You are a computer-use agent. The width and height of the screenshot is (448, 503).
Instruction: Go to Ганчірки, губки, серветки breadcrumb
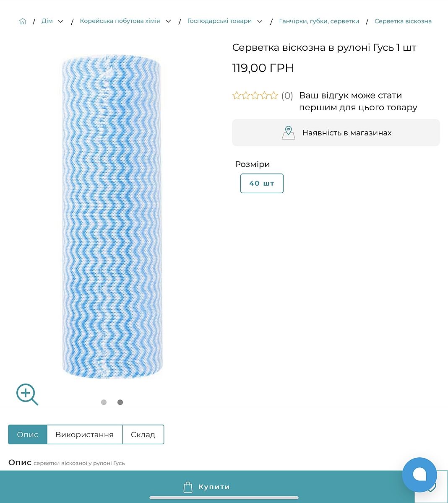(x=319, y=21)
